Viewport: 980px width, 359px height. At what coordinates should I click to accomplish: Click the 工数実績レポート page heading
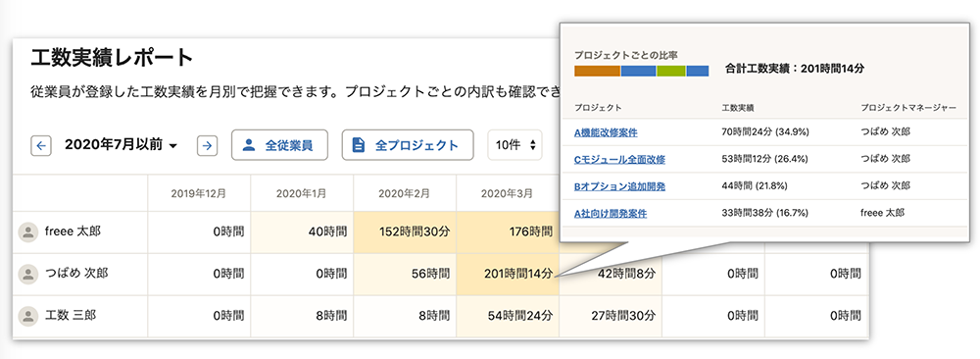(112, 58)
